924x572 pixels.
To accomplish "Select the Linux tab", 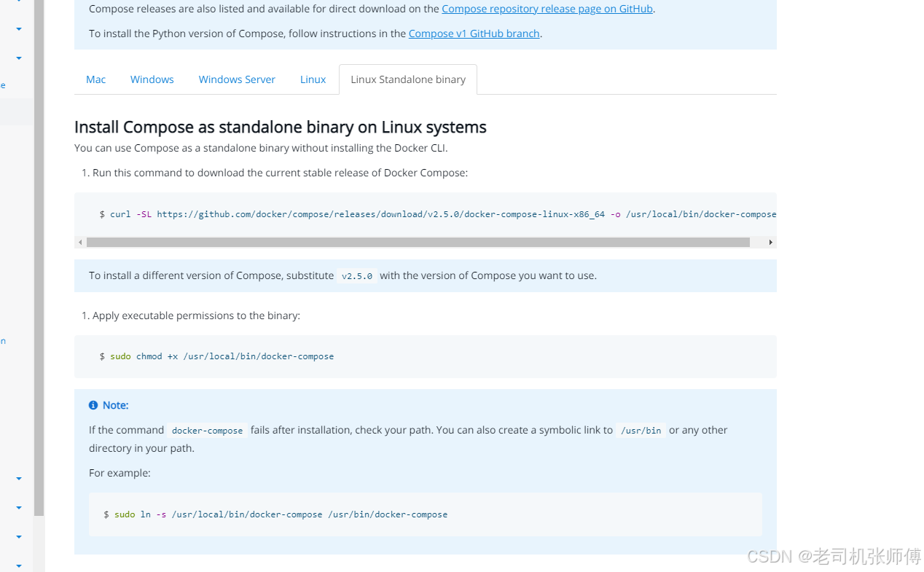I will 313,79.
